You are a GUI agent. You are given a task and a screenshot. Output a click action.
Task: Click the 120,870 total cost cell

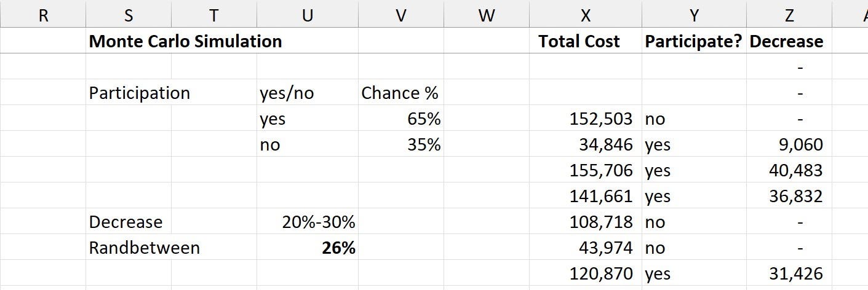[x=585, y=273]
